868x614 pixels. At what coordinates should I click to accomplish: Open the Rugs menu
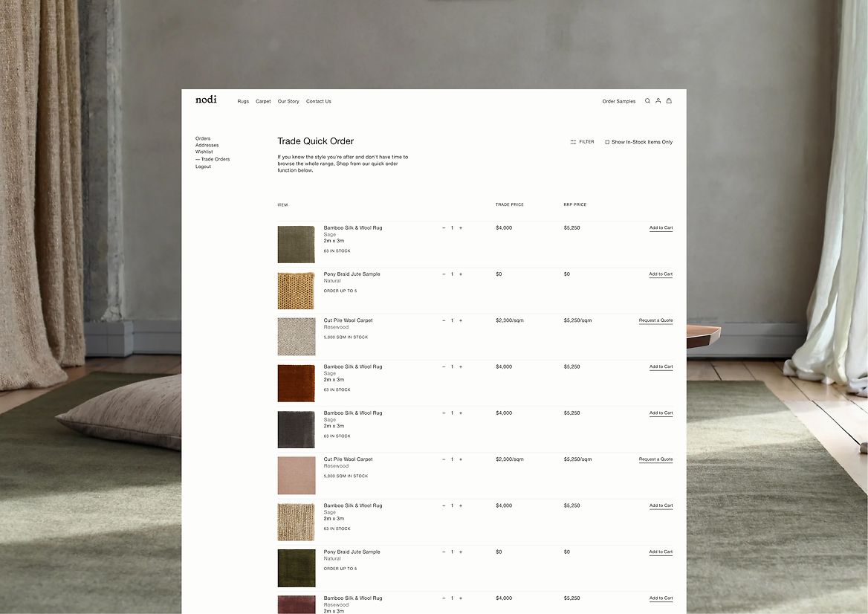click(243, 101)
